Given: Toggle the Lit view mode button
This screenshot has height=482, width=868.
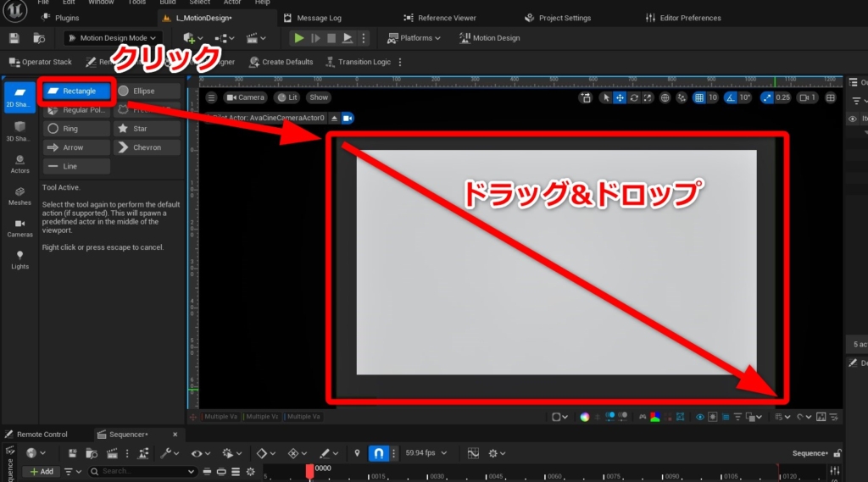Looking at the screenshot, I should click(x=287, y=97).
